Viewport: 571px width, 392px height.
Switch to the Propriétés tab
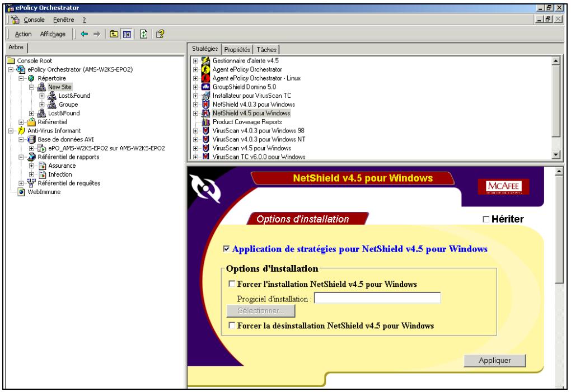[237, 49]
